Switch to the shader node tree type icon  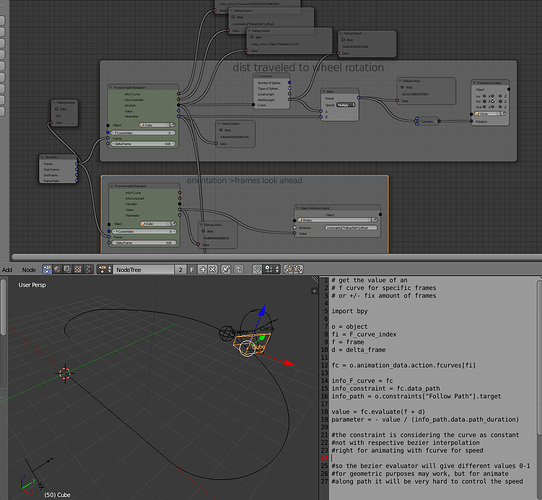tap(57, 269)
